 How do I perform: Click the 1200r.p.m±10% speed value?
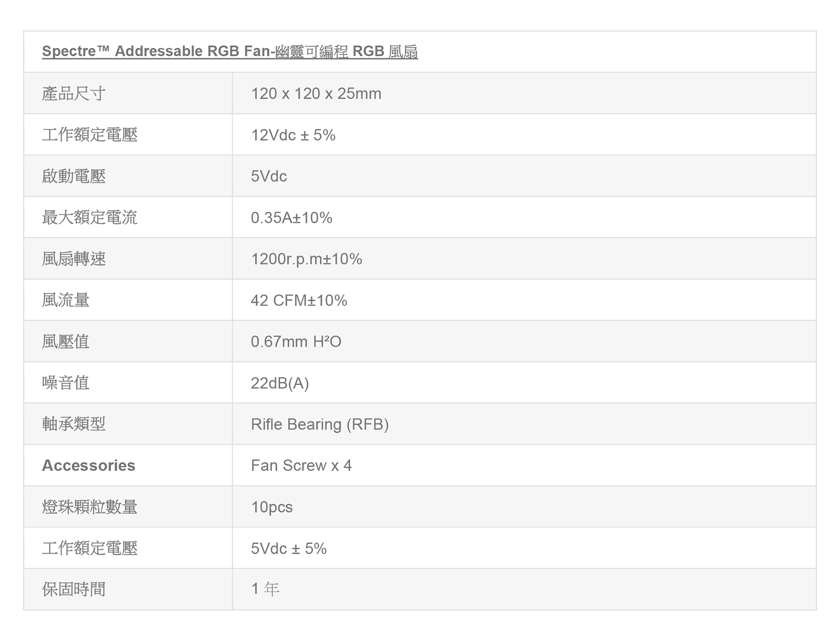(x=306, y=259)
